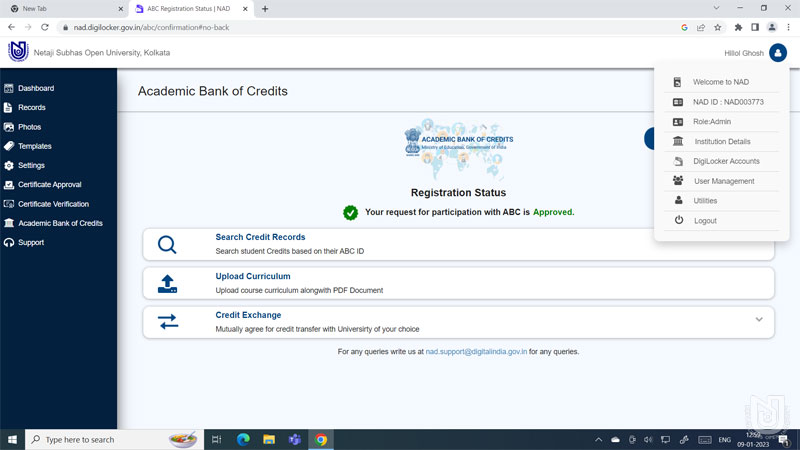Open the tab search dropdown arrow

(716, 8)
